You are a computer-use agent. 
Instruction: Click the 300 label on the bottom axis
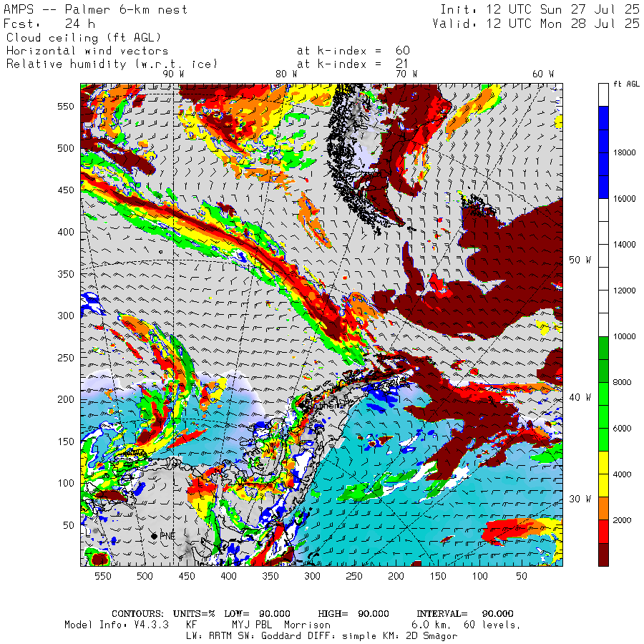point(312,576)
